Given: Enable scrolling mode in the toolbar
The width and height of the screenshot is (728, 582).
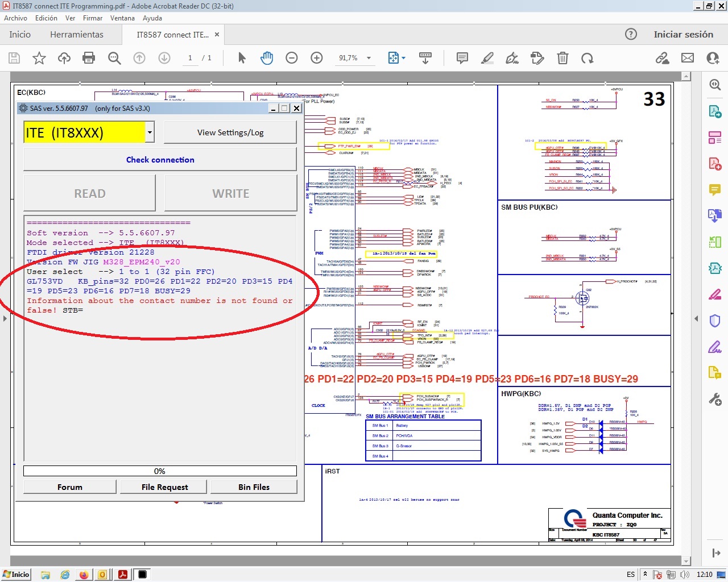Looking at the screenshot, I should 425,58.
